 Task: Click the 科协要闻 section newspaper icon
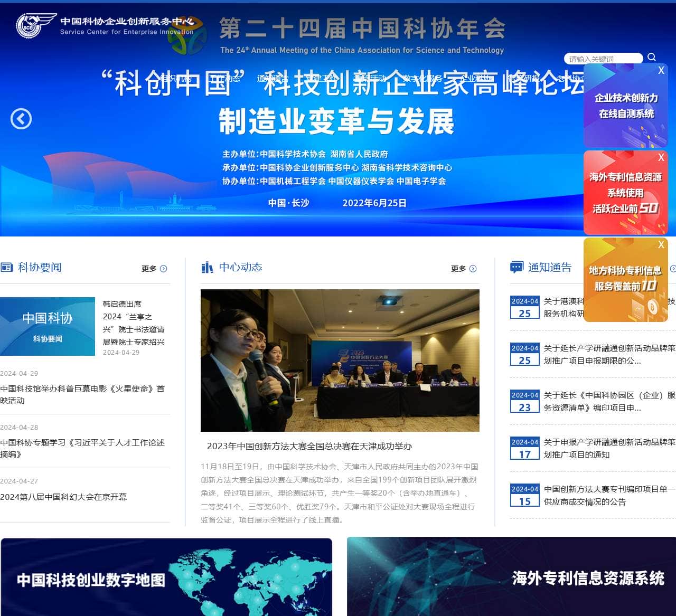pos(6,268)
